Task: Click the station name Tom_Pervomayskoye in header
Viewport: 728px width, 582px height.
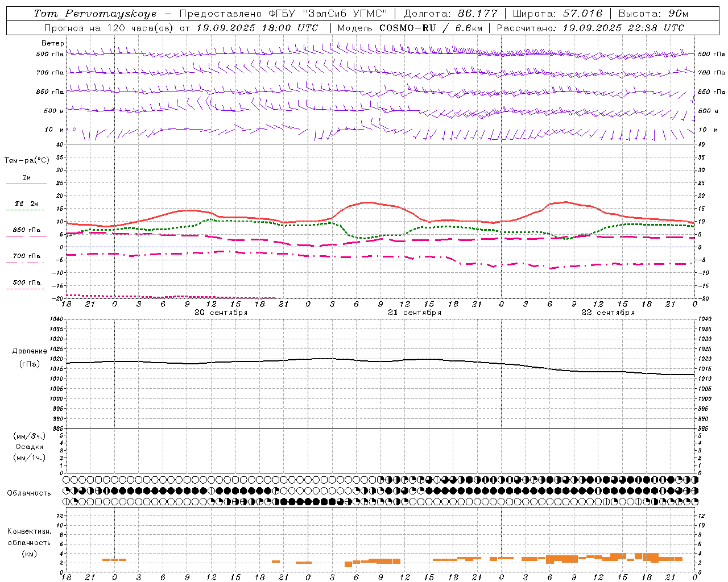Action: pos(95,14)
